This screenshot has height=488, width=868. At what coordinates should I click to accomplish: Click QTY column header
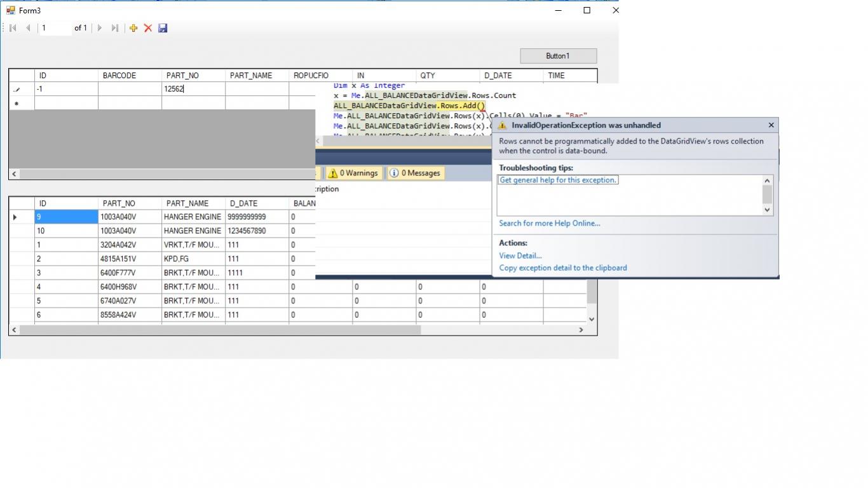(447, 75)
